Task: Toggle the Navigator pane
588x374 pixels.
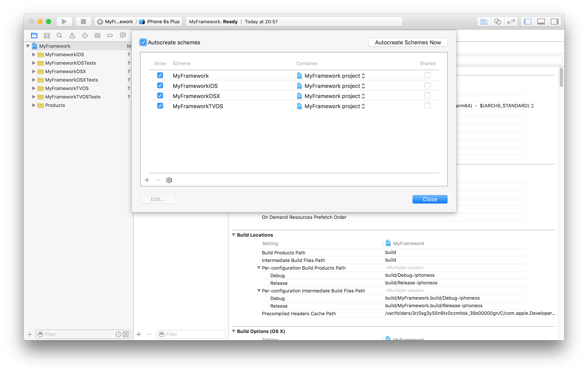Action: (x=527, y=22)
